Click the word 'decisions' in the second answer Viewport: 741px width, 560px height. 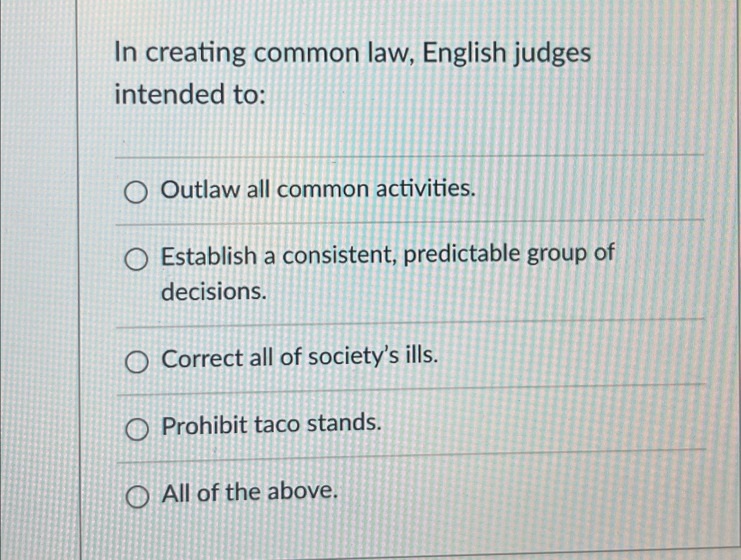211,294
